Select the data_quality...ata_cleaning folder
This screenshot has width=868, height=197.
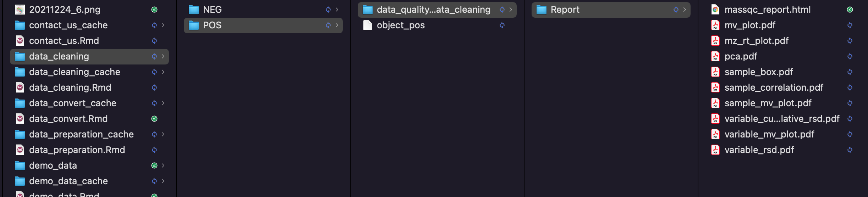coord(437,10)
